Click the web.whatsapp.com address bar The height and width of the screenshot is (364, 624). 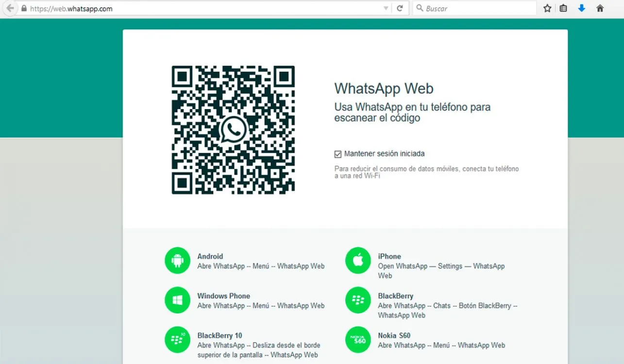pos(194,8)
